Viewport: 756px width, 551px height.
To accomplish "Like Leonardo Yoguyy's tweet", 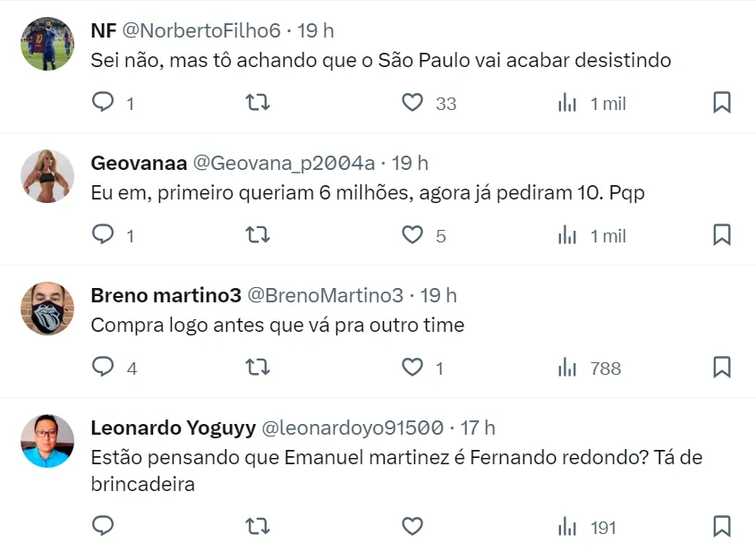I will click(412, 527).
